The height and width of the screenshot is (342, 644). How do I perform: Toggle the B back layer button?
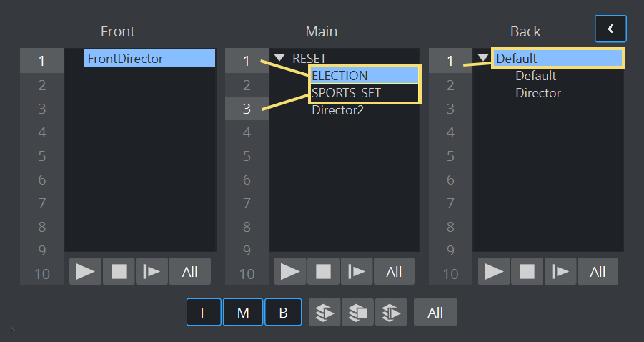(x=283, y=313)
